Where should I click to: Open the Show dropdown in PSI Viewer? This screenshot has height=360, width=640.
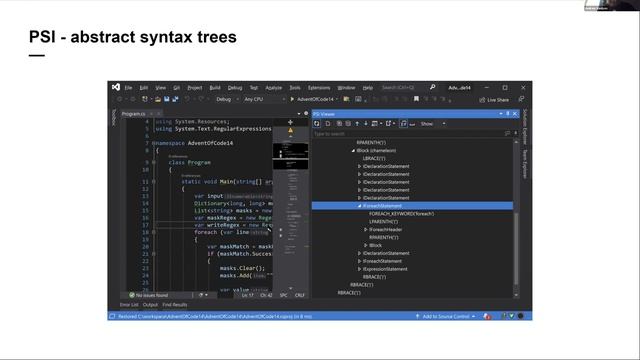(433, 124)
